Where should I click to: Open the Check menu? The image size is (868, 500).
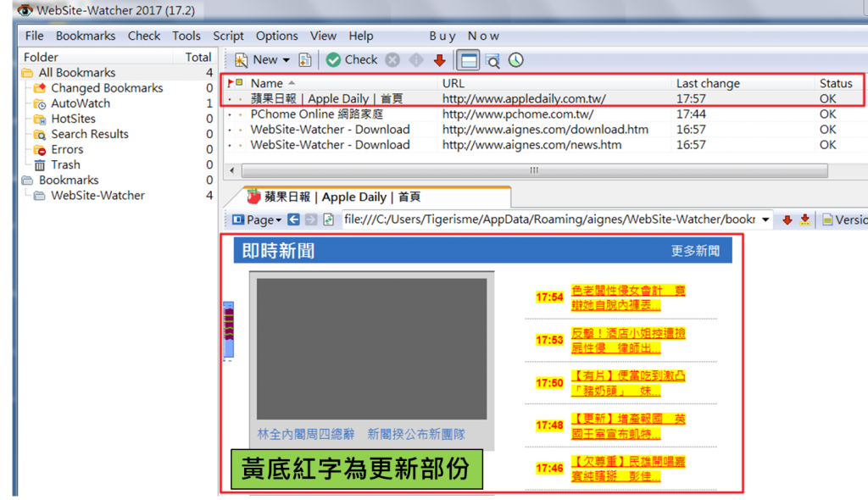click(144, 36)
